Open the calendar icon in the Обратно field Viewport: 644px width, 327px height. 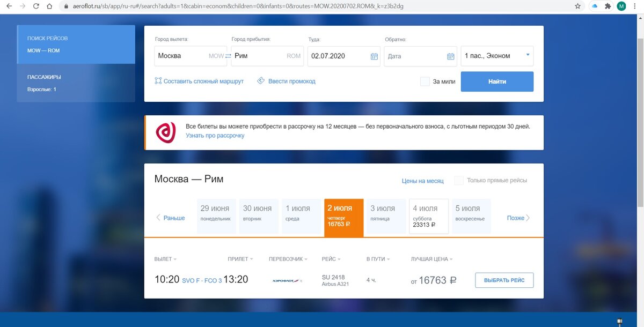450,56
